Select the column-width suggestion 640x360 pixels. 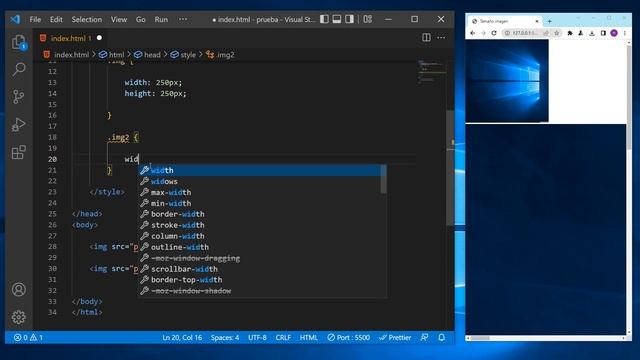pyautogui.click(x=260, y=236)
